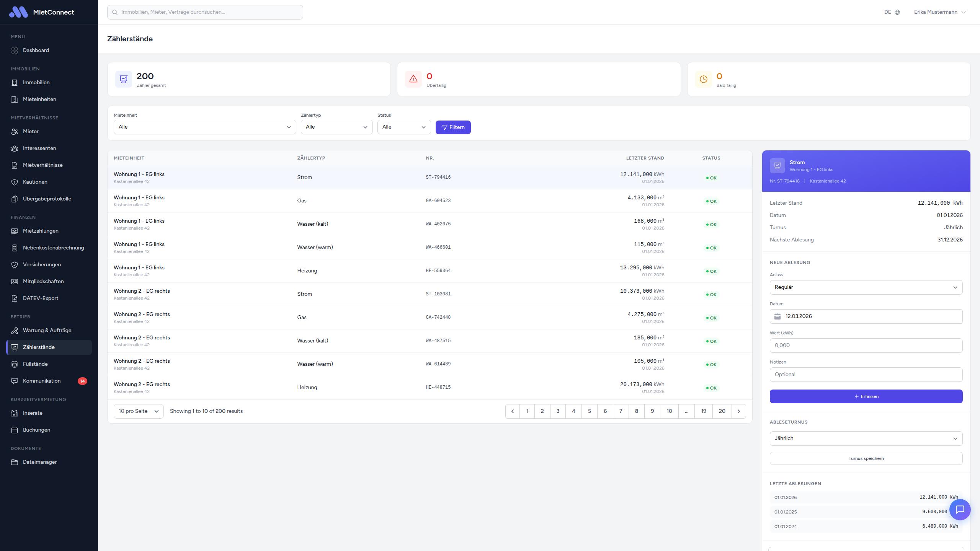
Task: Change the 10 pro Seite selector
Action: point(139,411)
